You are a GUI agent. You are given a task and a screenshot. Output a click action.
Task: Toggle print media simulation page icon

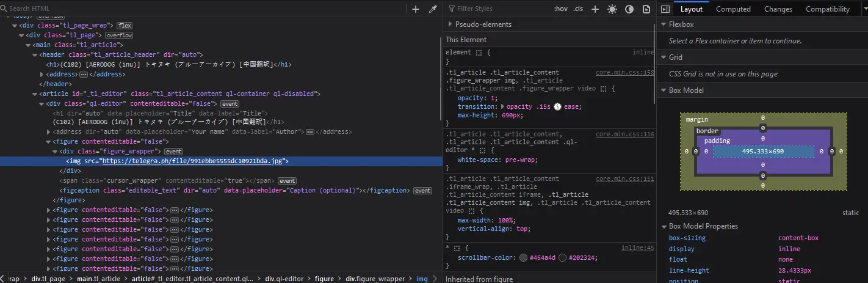coord(646,9)
